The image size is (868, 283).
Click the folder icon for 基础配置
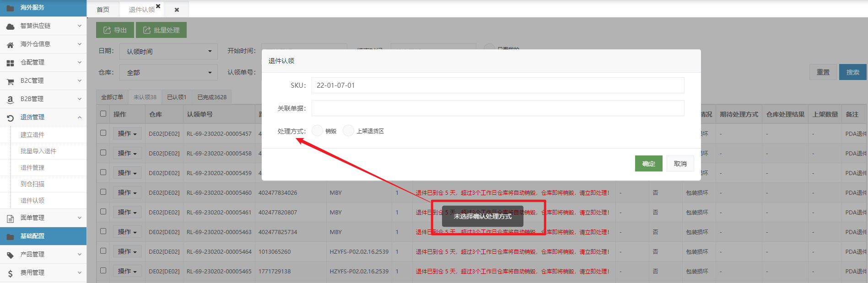(x=10, y=236)
